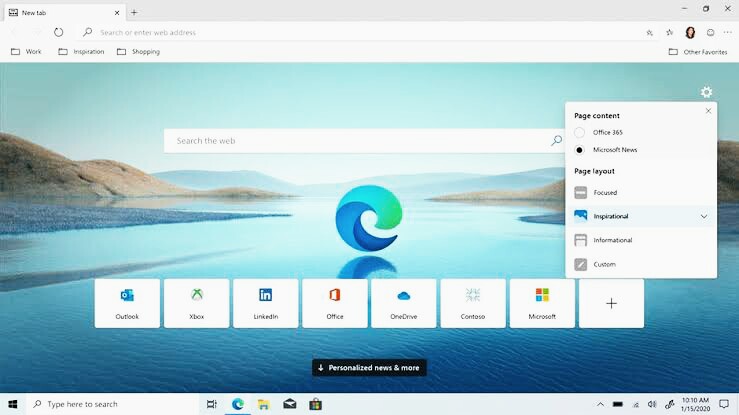Open the Other Favorites folder
739x415 pixels.
pyautogui.click(x=698, y=52)
